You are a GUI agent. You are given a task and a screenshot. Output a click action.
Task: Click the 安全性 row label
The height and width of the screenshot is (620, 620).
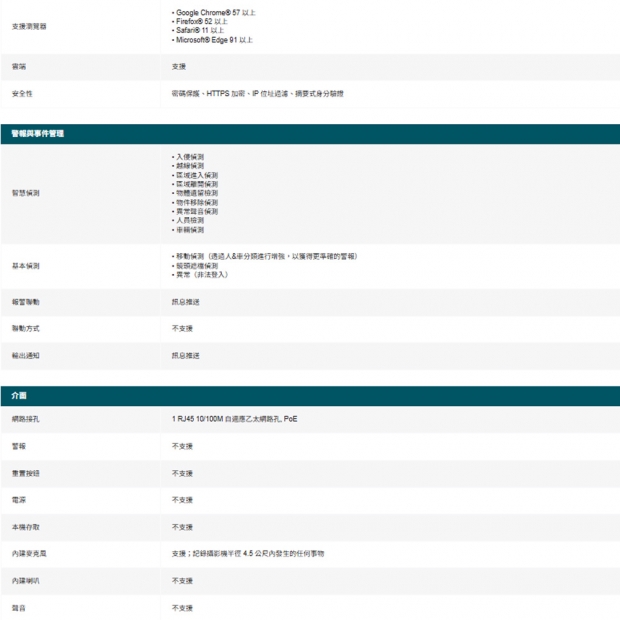click(x=22, y=93)
